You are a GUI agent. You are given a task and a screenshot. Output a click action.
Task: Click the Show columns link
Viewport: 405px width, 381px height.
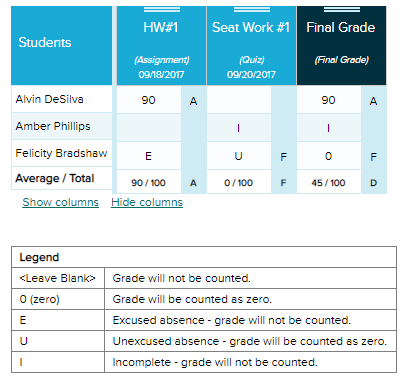(x=61, y=202)
